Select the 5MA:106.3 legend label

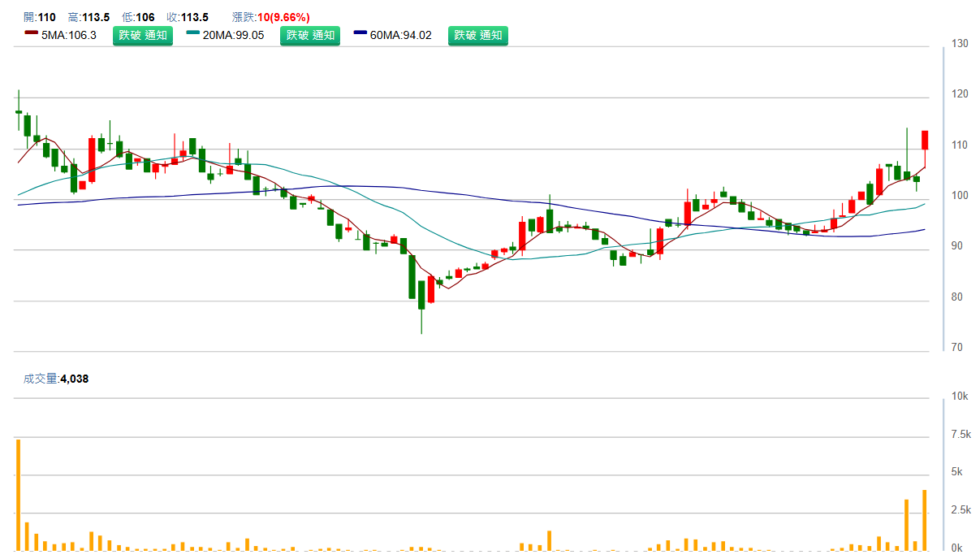[x=69, y=36]
